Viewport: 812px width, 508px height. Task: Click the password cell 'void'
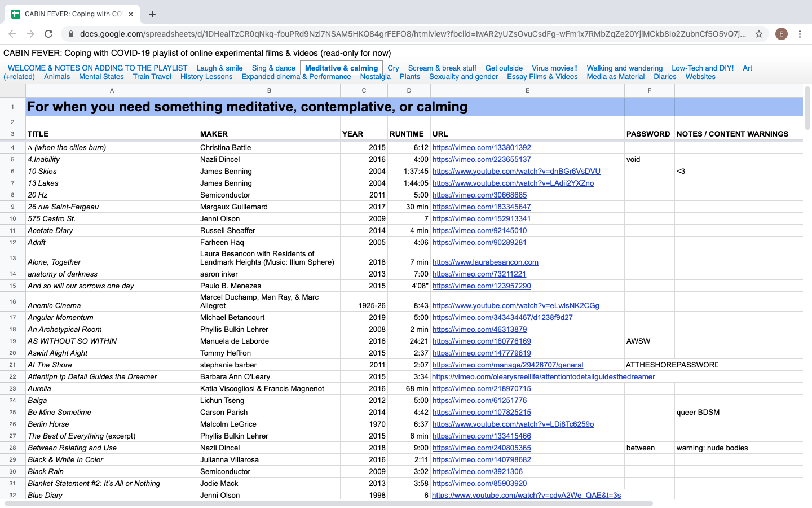[x=649, y=160]
